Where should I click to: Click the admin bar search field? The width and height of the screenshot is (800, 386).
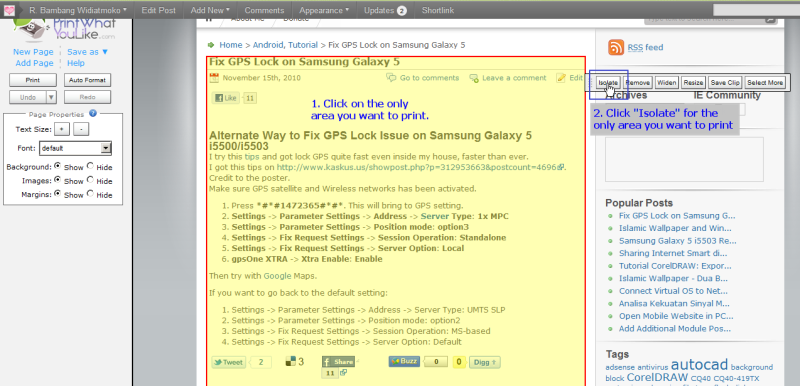[756, 10]
